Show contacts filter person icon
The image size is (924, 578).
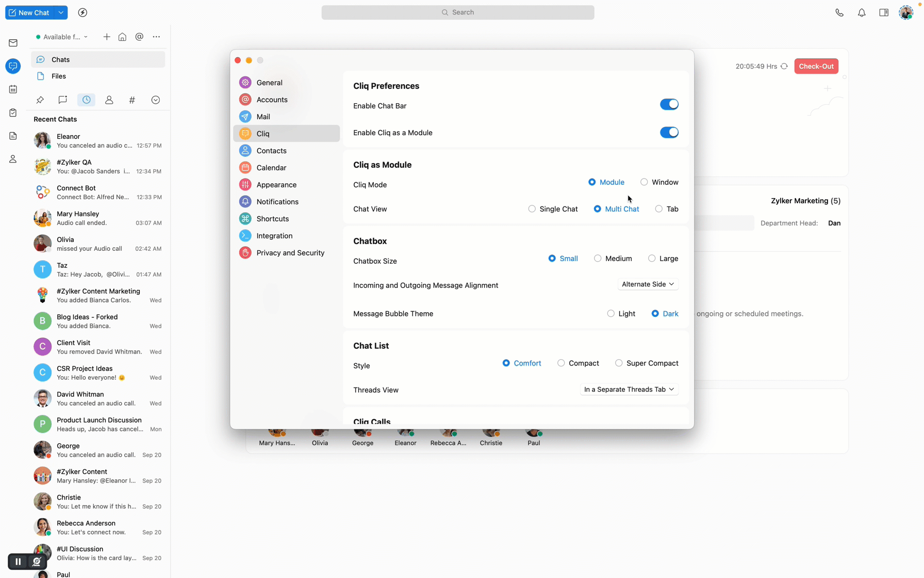click(x=109, y=100)
